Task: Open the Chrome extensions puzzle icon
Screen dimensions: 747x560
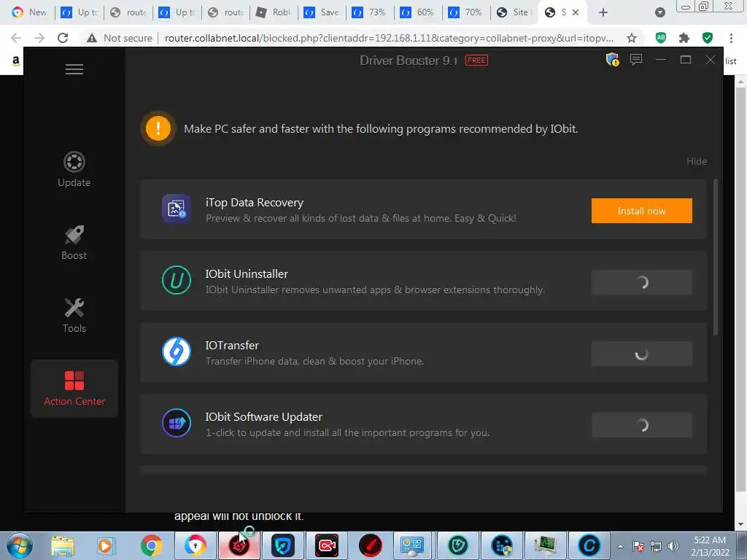Action: pyautogui.click(x=684, y=38)
